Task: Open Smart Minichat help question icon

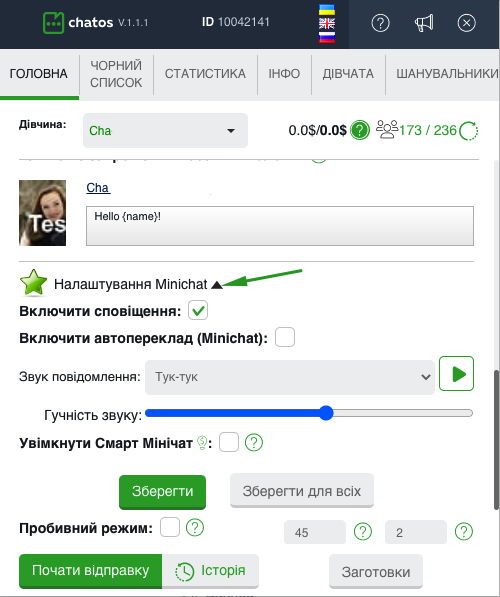Action: [x=254, y=442]
